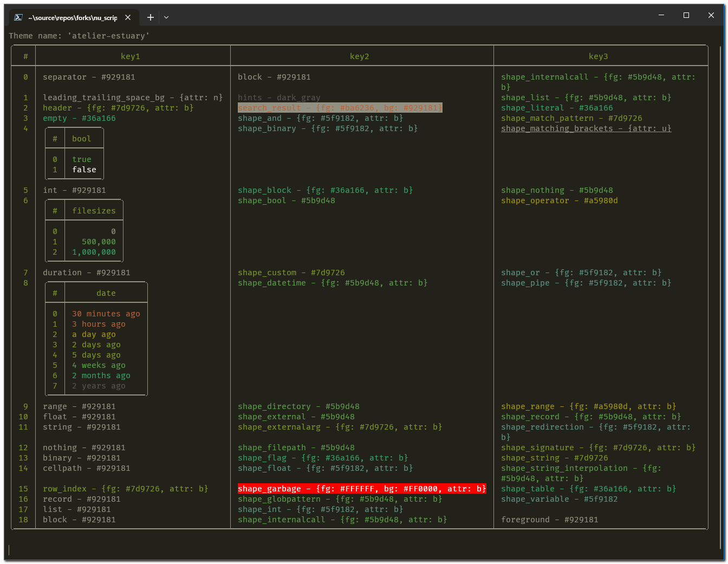The height and width of the screenshot is (564, 728).
Task: Click the 'foreground - #929181' entry
Action: coord(550,520)
